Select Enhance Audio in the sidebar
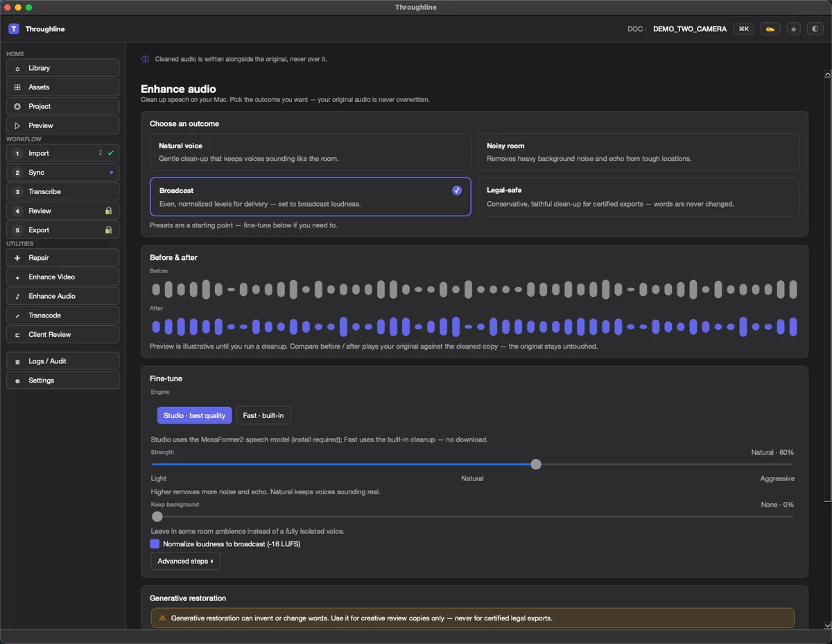The height and width of the screenshot is (644, 832). click(x=62, y=296)
